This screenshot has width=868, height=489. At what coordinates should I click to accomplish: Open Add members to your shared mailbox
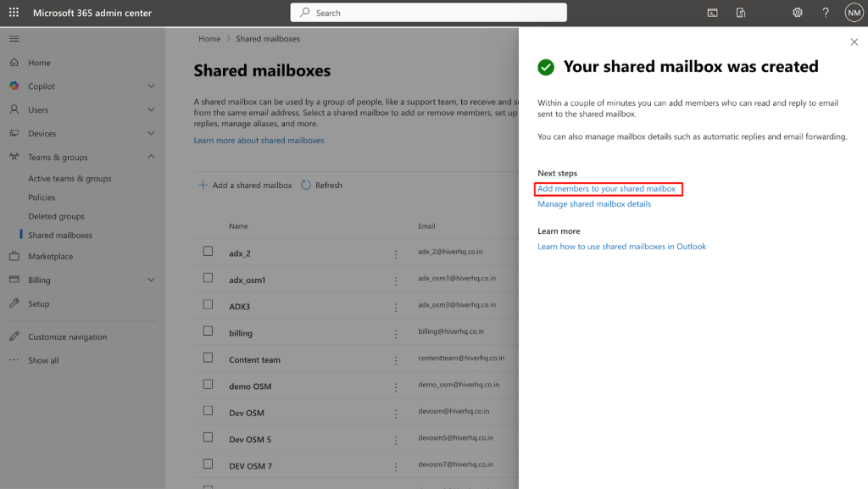click(607, 188)
